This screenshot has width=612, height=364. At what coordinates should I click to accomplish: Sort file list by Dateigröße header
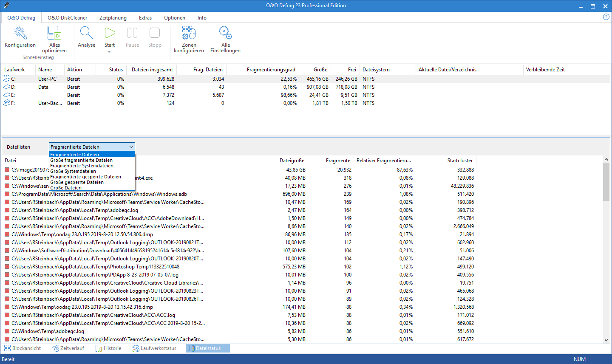[x=257, y=161]
